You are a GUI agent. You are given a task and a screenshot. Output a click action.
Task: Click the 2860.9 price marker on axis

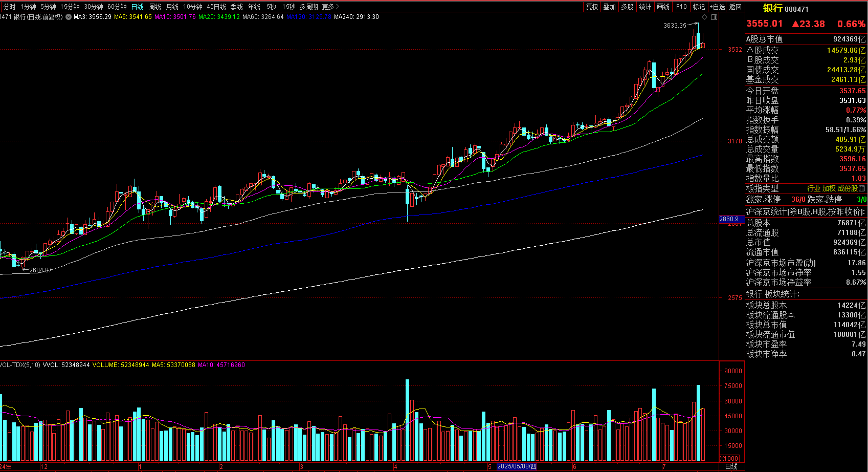click(731, 219)
